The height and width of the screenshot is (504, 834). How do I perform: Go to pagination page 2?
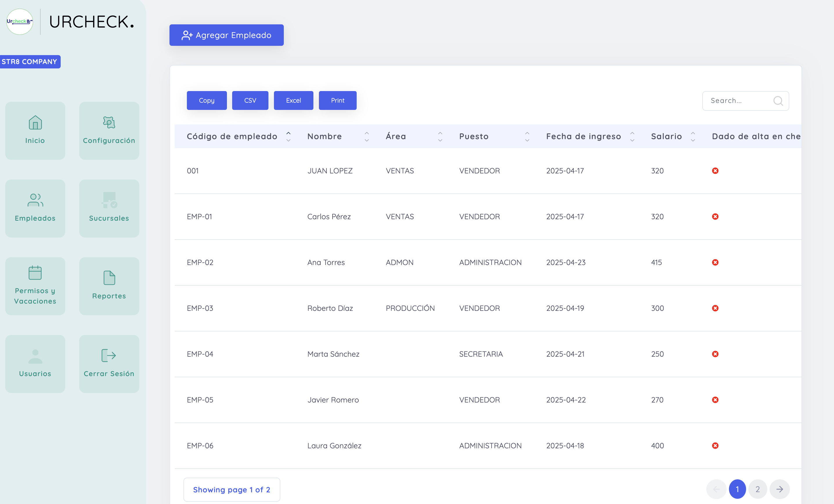point(757,489)
